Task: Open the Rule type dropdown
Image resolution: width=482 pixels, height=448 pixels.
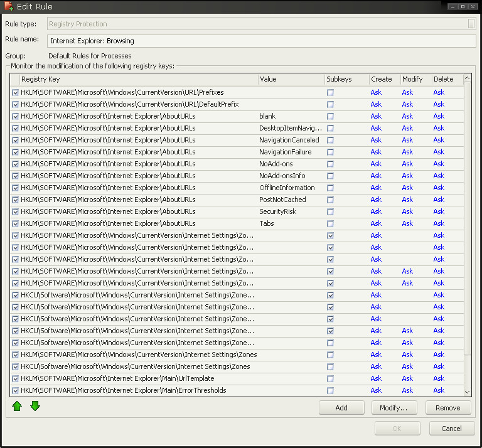Action: click(x=471, y=24)
